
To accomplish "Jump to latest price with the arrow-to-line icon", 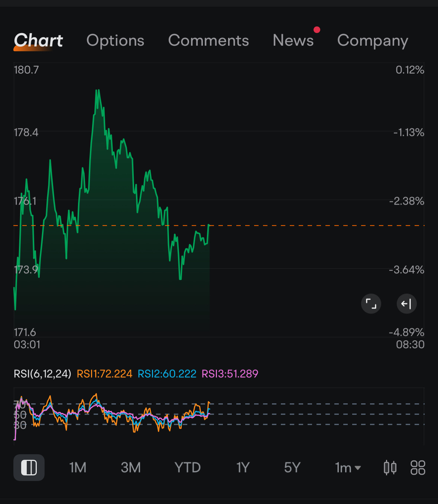I will tap(406, 303).
